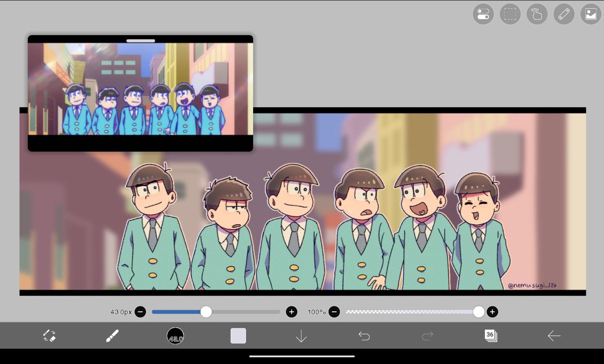Select the brush tool icon
604x364 pixels.
click(112, 336)
